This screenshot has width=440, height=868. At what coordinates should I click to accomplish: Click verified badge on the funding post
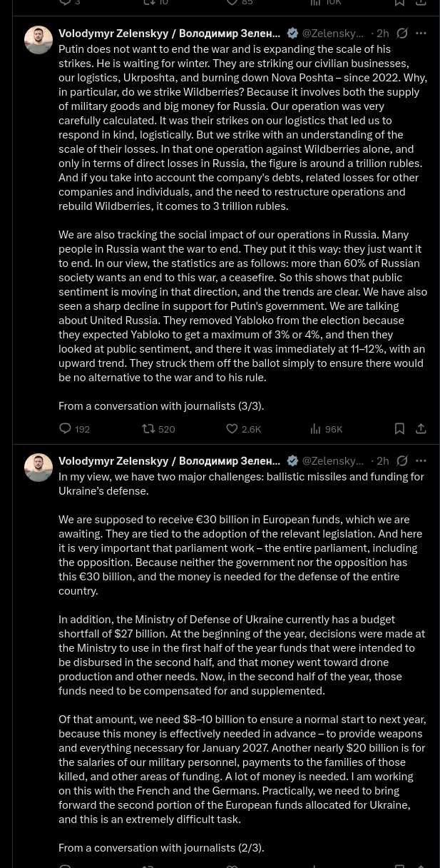tap(292, 460)
